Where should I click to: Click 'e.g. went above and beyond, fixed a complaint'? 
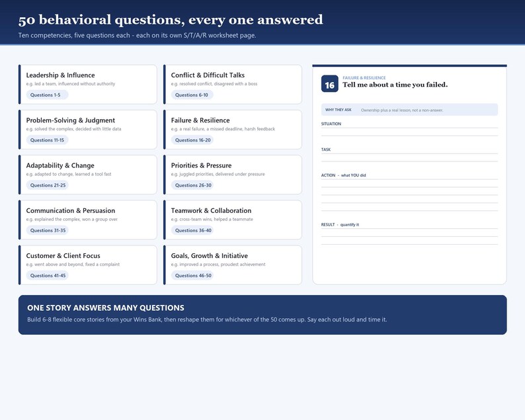click(73, 265)
